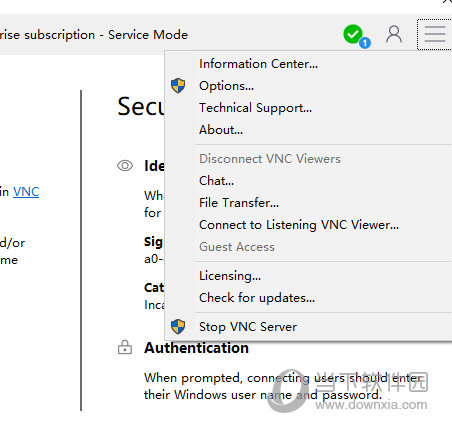Screen dimensions: 452x434
Task: Open the user account profile icon
Action: (x=394, y=34)
